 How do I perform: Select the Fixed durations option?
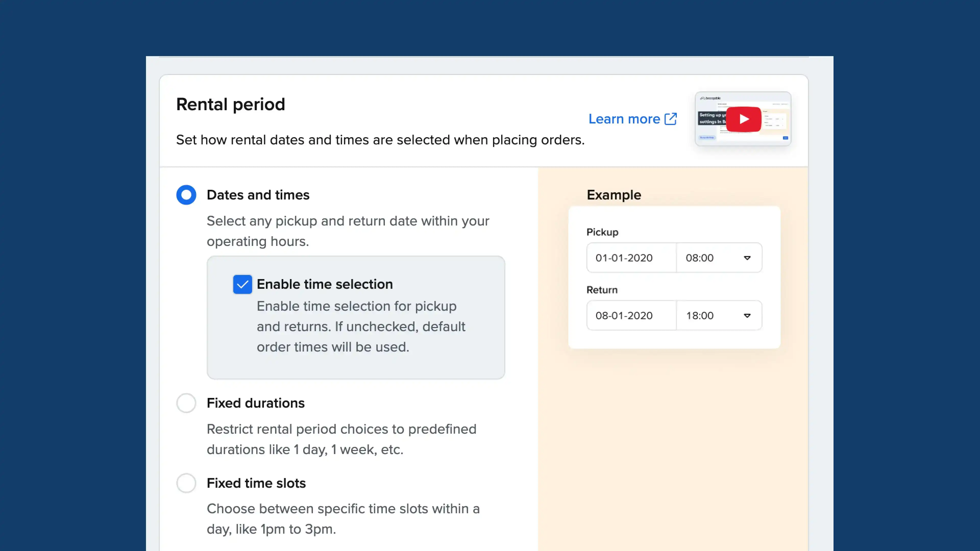[x=186, y=403]
